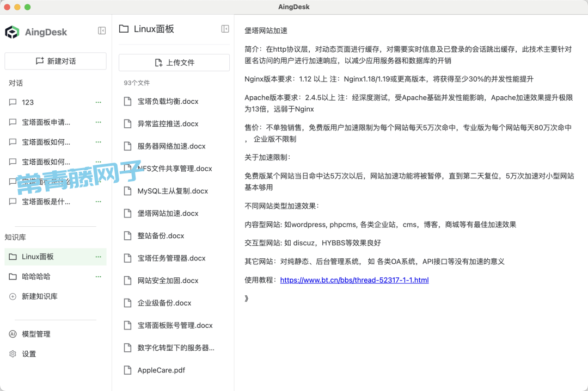This screenshot has width=588, height=391.
Task: Open file AppleCare.pdf
Action: (174, 370)
